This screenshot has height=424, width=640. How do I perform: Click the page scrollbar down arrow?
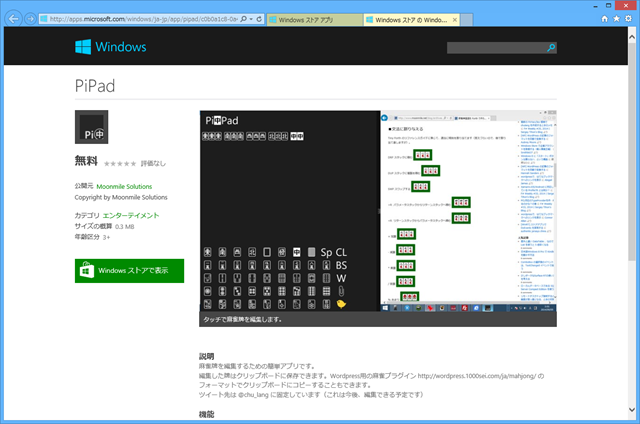pos(632,410)
